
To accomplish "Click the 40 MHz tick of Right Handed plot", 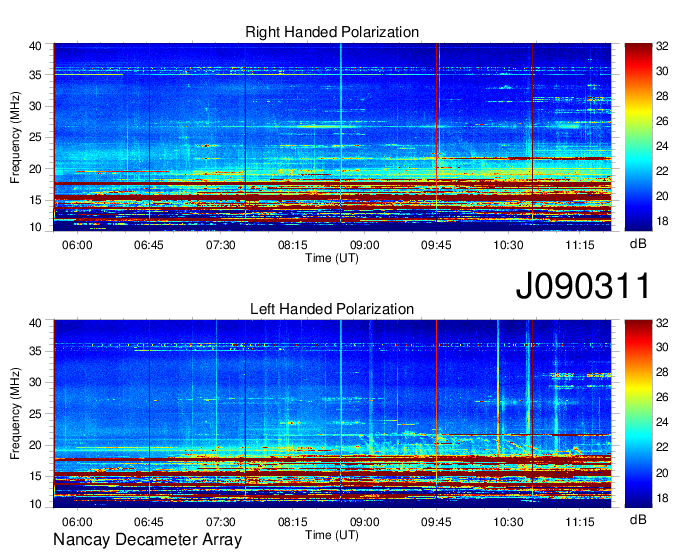I will [35, 46].
